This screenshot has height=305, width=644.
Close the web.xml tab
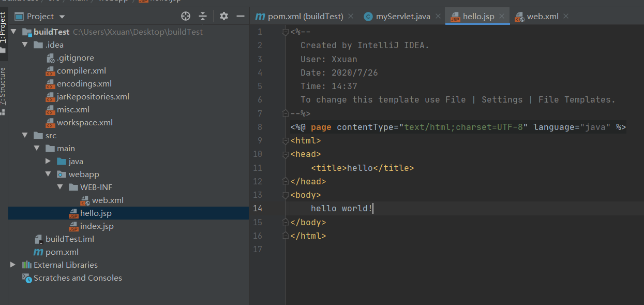[566, 16]
